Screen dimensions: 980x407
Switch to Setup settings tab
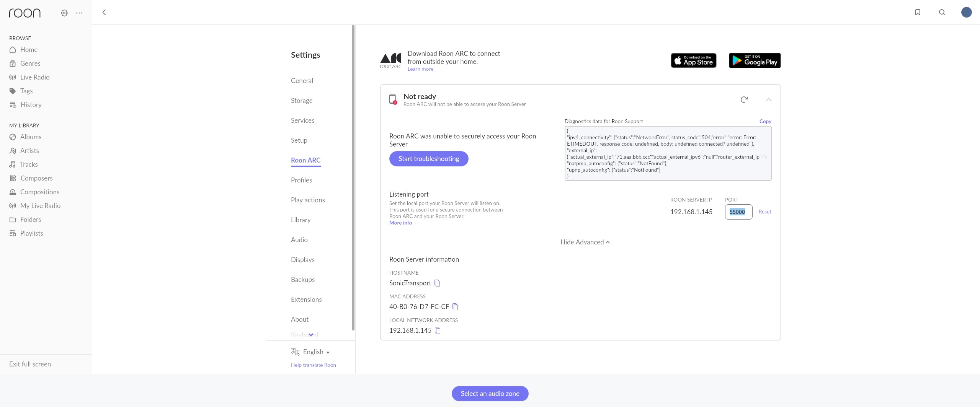pyautogui.click(x=299, y=140)
